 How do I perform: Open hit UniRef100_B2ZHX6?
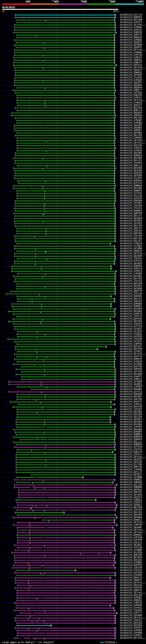pyautogui.click(x=131, y=625)
